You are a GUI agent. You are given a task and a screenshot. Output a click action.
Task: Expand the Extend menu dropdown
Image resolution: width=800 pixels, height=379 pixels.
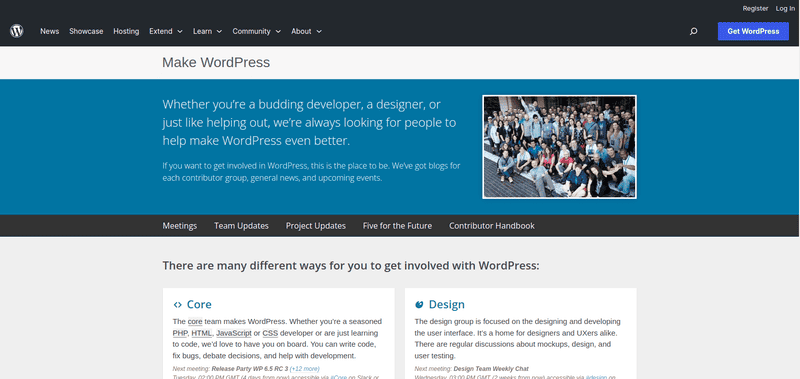(166, 31)
